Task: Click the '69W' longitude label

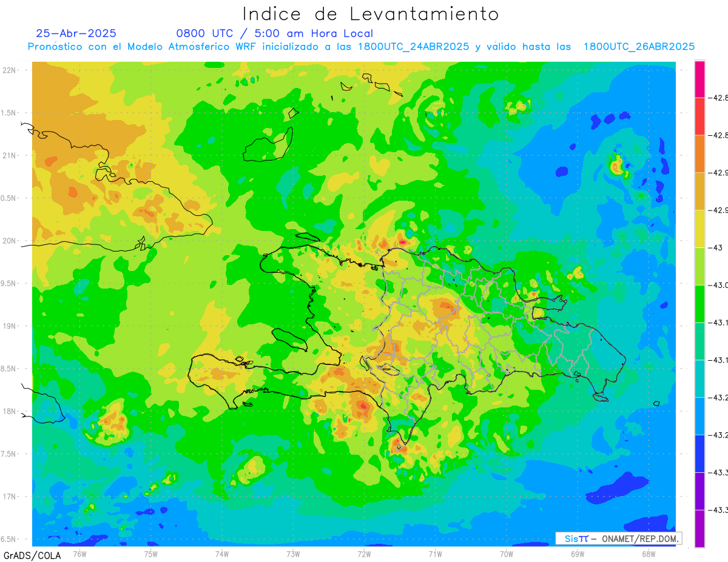Action: click(x=578, y=553)
